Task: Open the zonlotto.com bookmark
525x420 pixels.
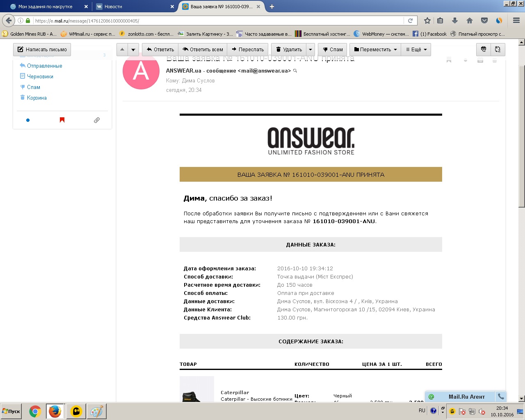Action: click(x=146, y=34)
